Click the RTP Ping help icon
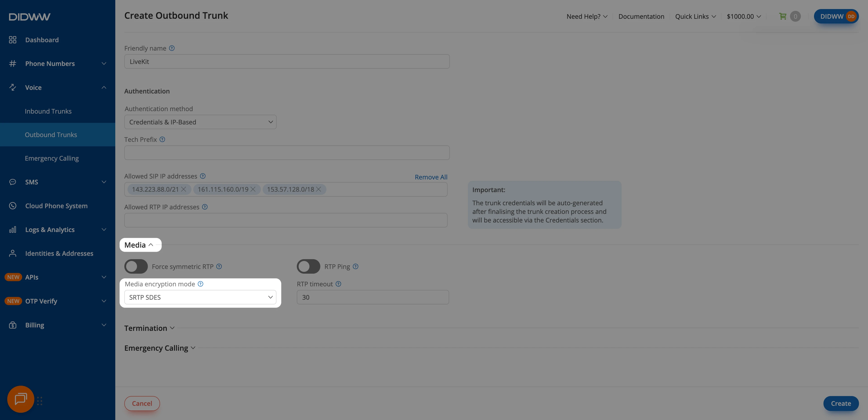The height and width of the screenshot is (420, 868). (356, 266)
